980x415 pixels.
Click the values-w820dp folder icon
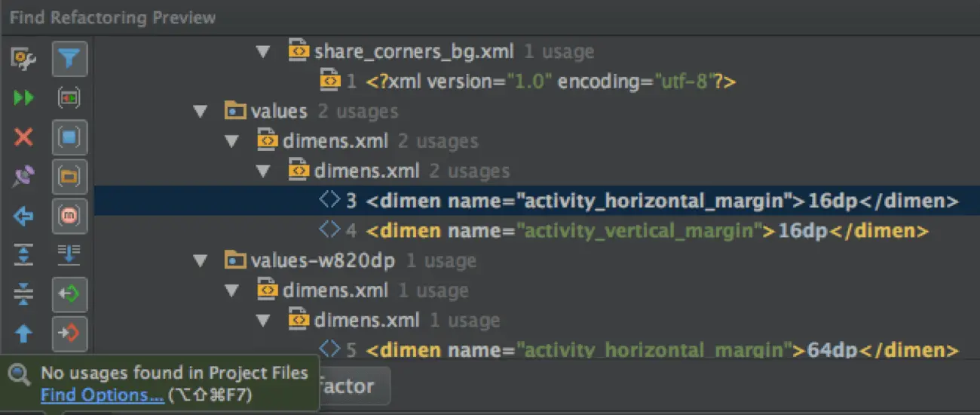tap(236, 260)
